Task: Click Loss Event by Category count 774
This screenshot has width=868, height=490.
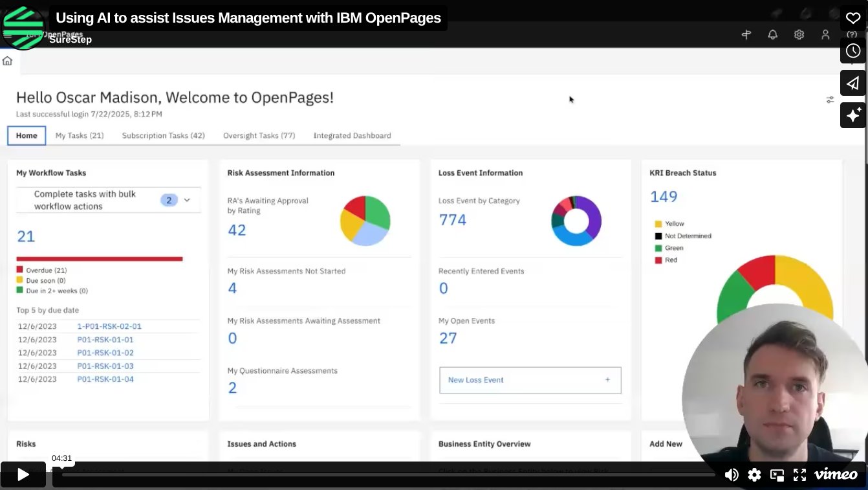Action: [452, 220]
